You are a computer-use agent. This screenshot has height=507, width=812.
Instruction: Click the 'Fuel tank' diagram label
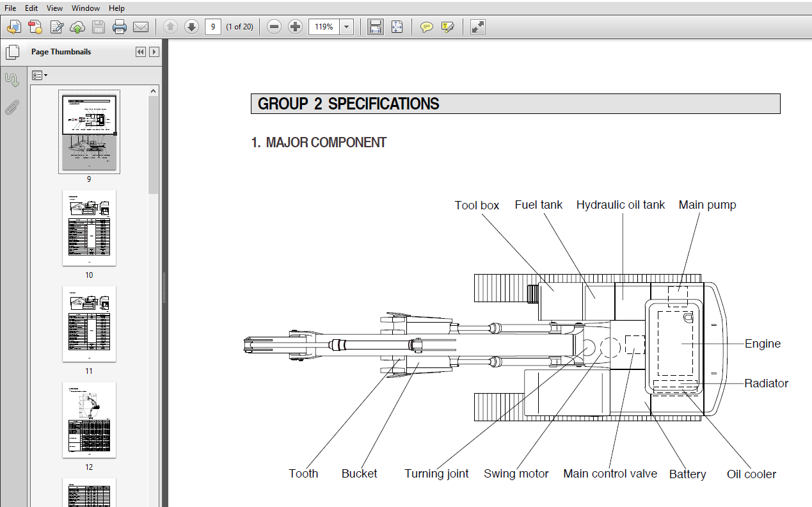[x=539, y=205]
